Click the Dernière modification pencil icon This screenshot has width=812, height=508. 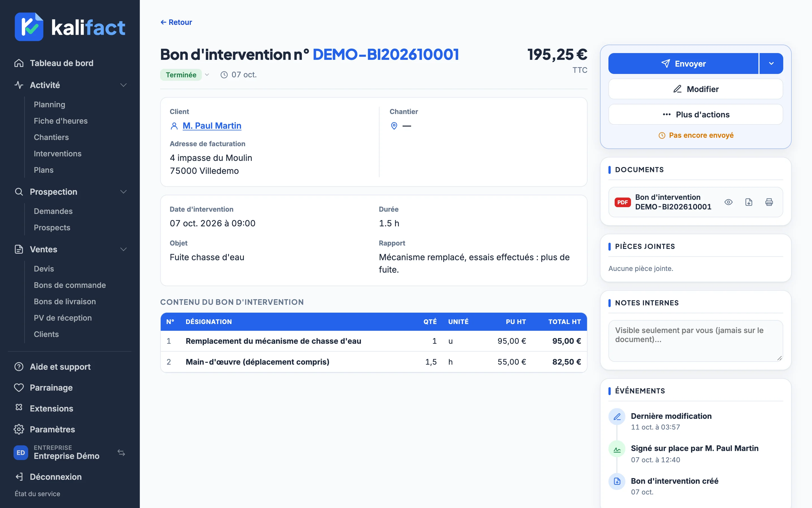point(617,417)
